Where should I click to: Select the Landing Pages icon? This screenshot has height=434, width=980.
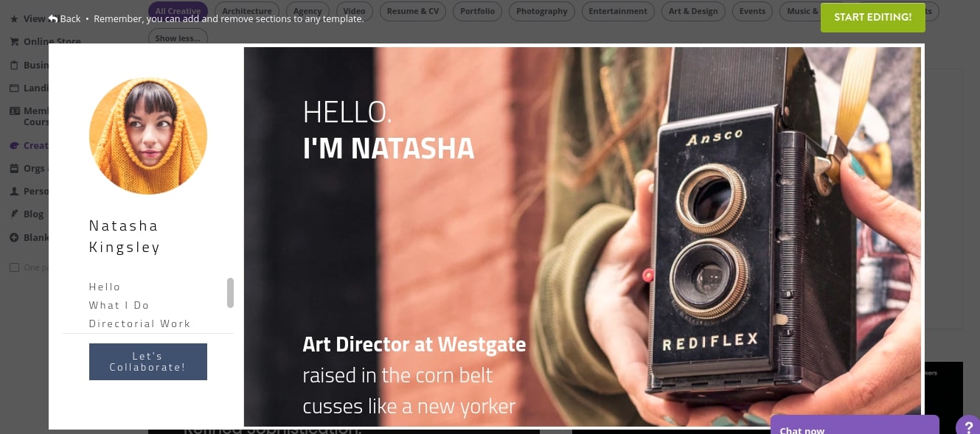[x=14, y=88]
